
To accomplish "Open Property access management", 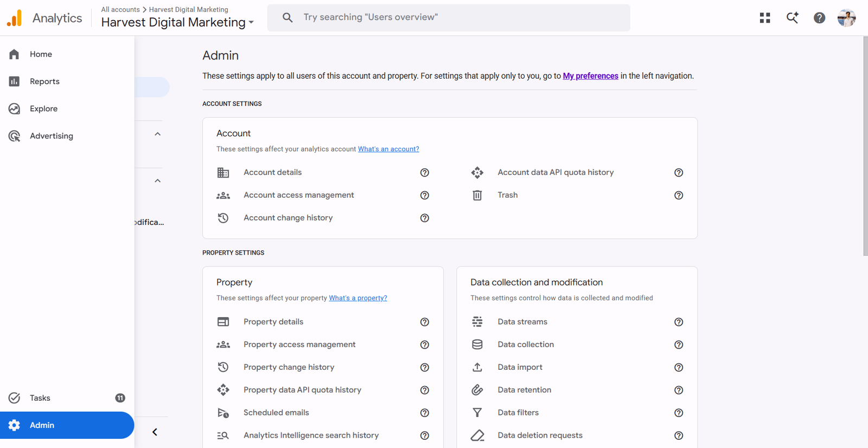I will click(299, 344).
